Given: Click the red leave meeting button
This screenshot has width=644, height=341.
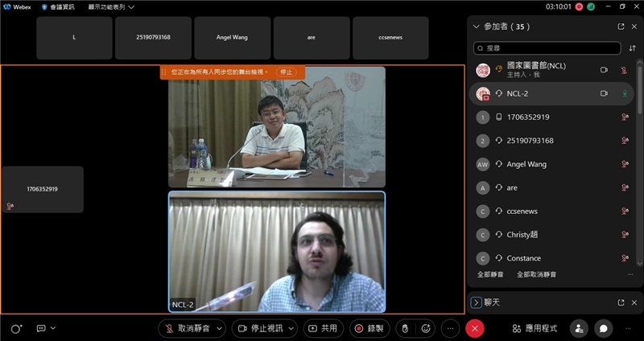Looking at the screenshot, I should coord(475,328).
